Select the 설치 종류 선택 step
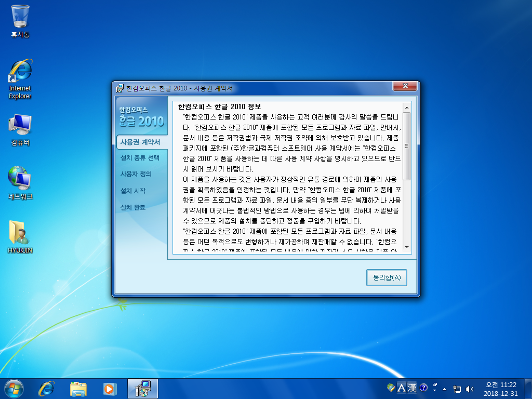 coord(140,158)
